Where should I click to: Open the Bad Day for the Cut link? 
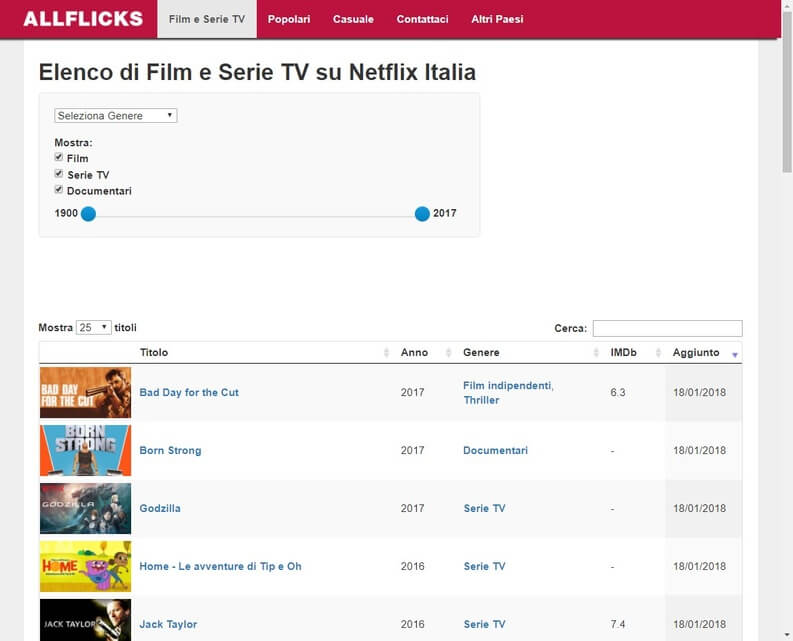tap(189, 393)
